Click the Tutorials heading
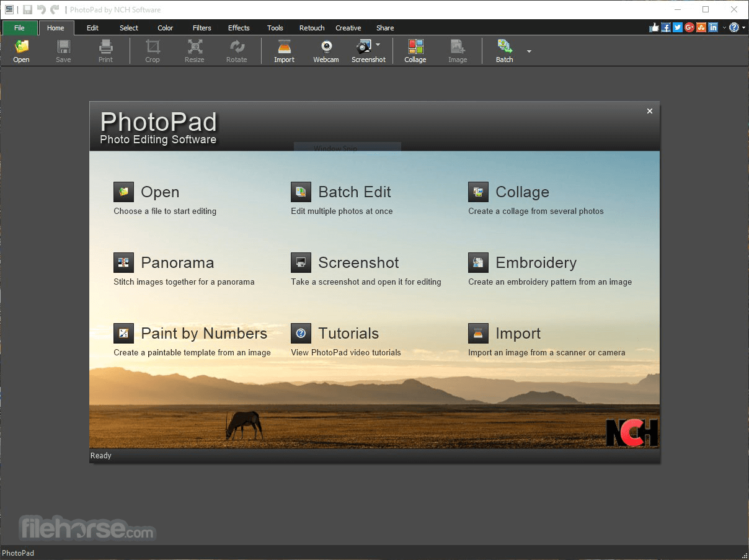 (348, 334)
